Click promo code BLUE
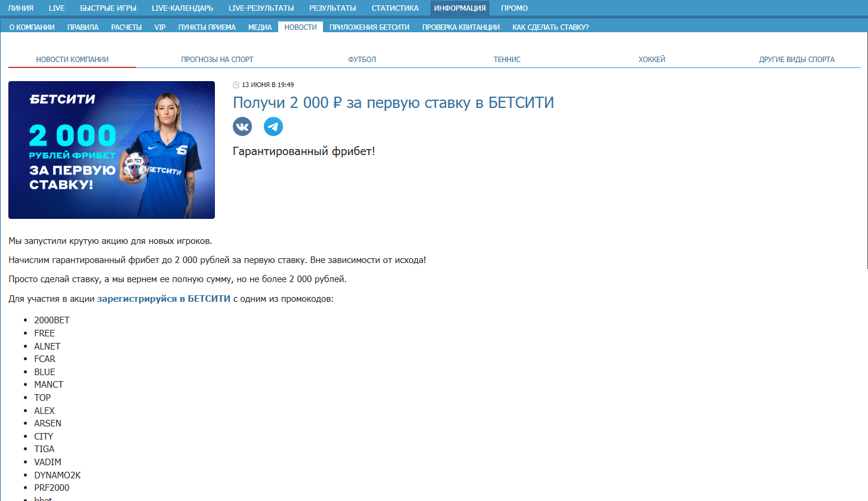Screen dimensions: 868x501 (x=45, y=372)
